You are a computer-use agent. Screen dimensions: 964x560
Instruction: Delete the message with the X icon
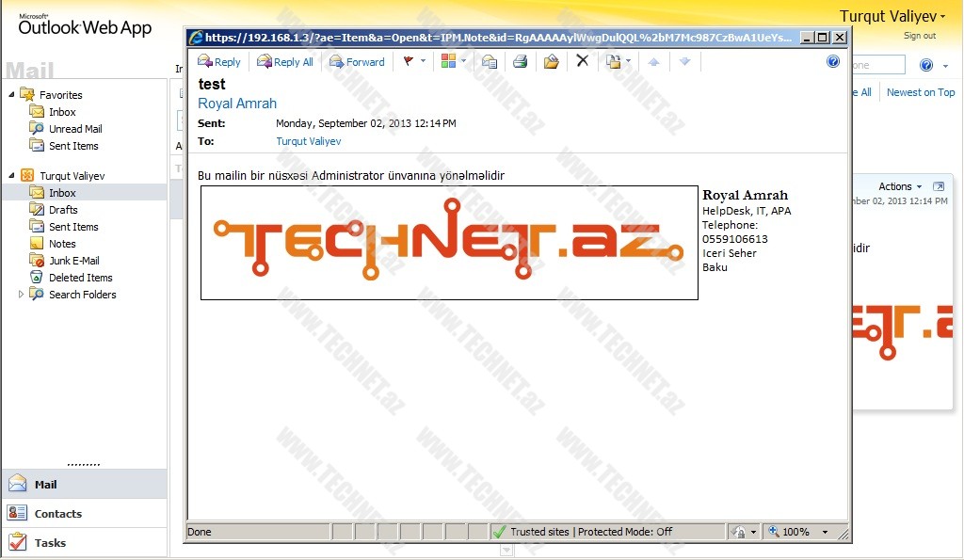tap(582, 61)
